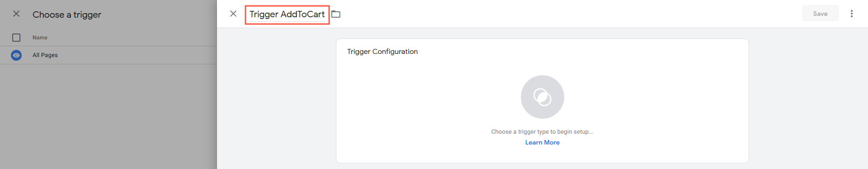868x169 pixels.
Task: Click the Trigger Configuration heading
Action: 382,52
